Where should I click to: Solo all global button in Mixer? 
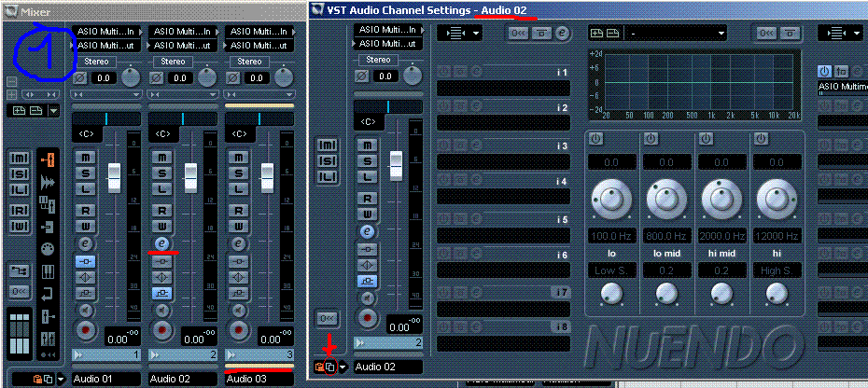pos(20,173)
